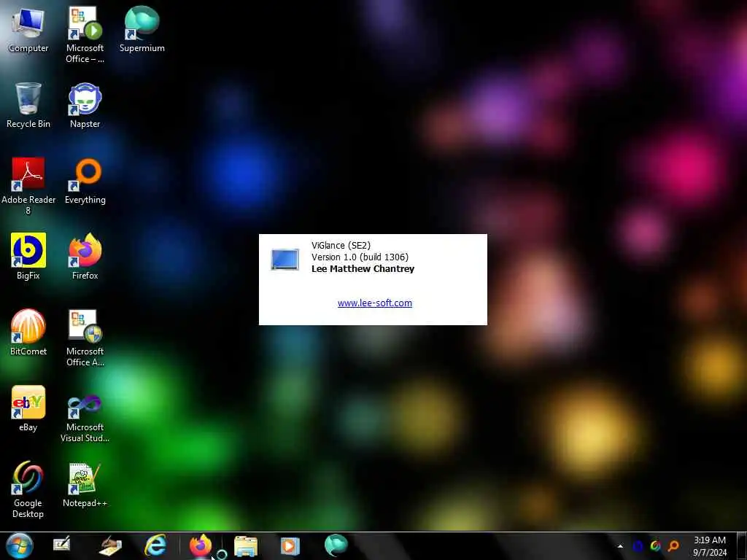Screen dimensions: 747x560
Task: Launch the tablet input panel taskbar icon
Action: point(62,544)
